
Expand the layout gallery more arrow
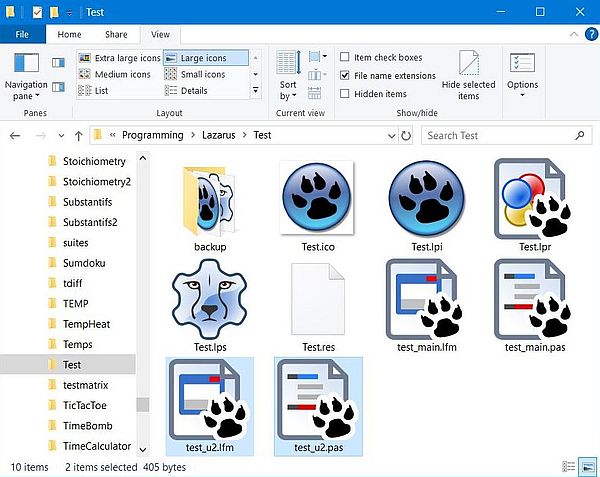(x=256, y=90)
